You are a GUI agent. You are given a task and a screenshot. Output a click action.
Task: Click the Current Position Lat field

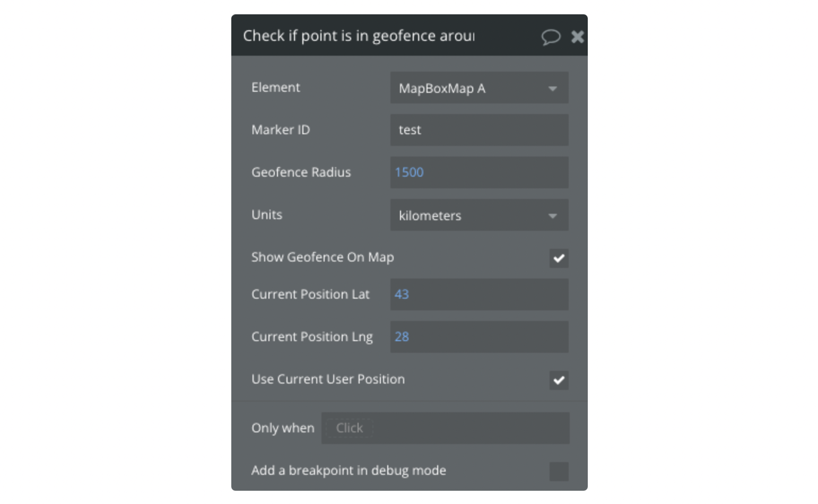pos(478,294)
